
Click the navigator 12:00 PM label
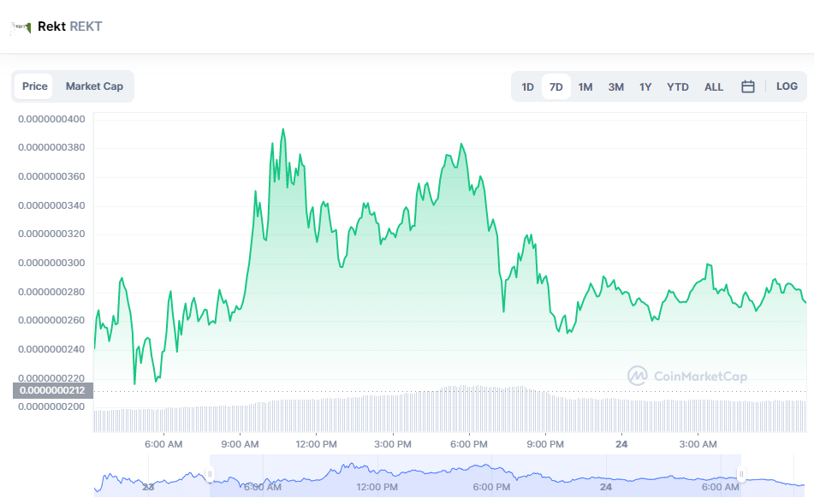coord(377,488)
